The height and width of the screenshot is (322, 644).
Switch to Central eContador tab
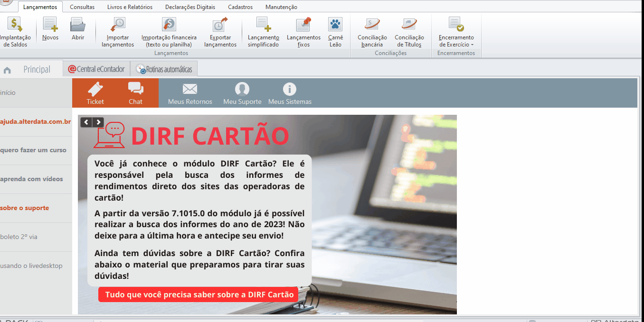(x=96, y=69)
